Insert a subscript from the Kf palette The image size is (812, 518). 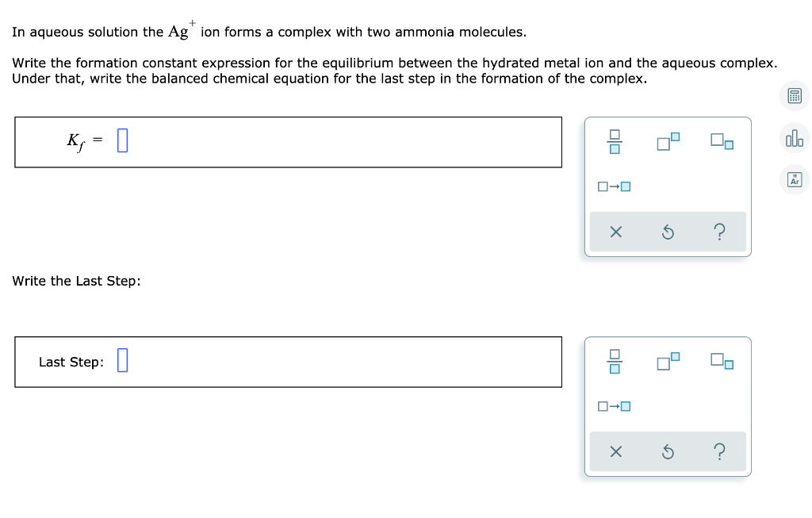point(721,143)
